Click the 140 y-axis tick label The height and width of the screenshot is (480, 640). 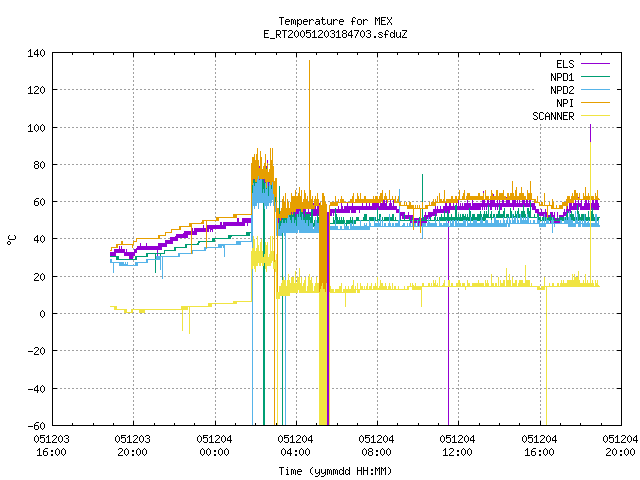coord(36,53)
